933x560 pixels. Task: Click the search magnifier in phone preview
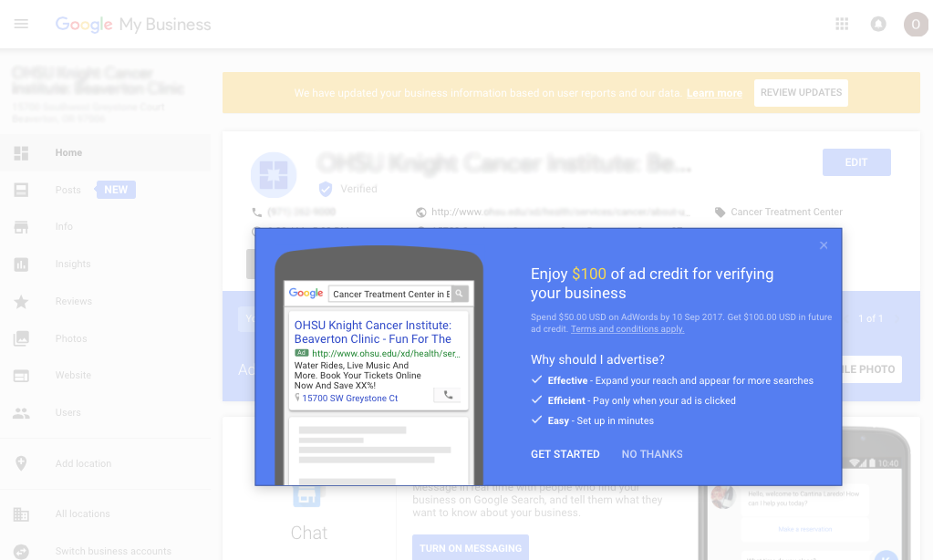[460, 294]
